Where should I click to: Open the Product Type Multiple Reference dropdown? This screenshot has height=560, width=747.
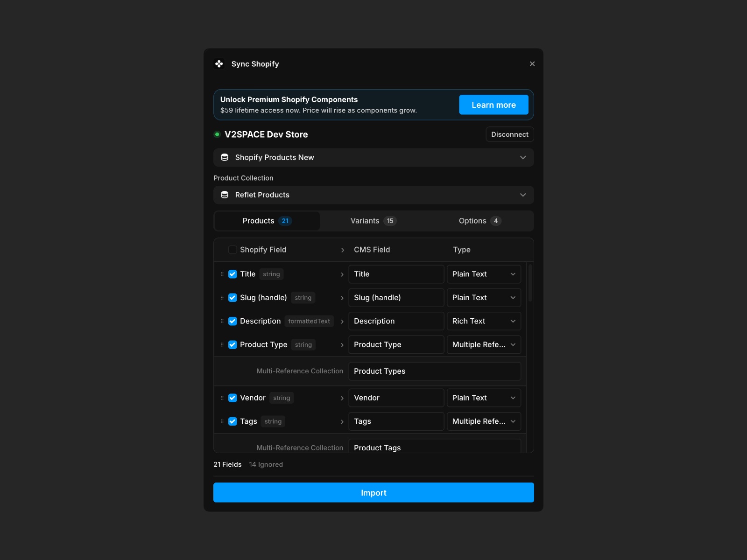pos(484,345)
